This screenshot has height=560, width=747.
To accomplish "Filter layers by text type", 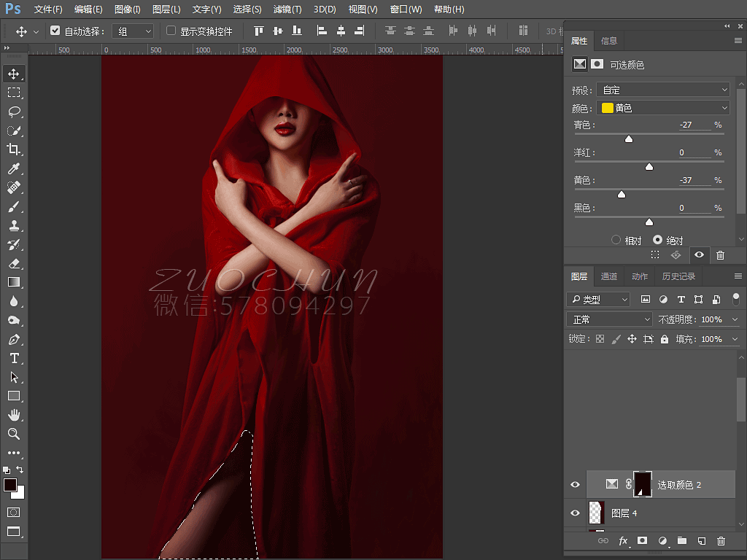I will (681, 299).
